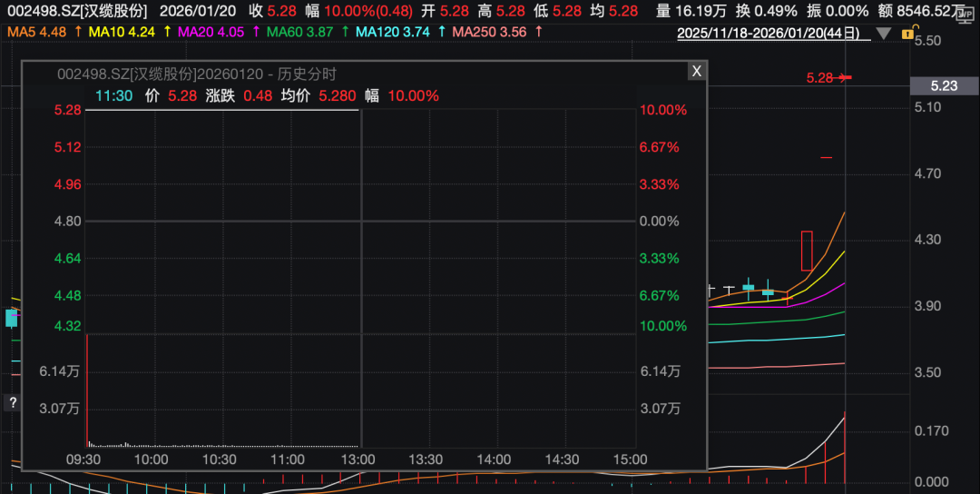
Task: Click the 5.23 price axis marker
Action: (x=944, y=85)
